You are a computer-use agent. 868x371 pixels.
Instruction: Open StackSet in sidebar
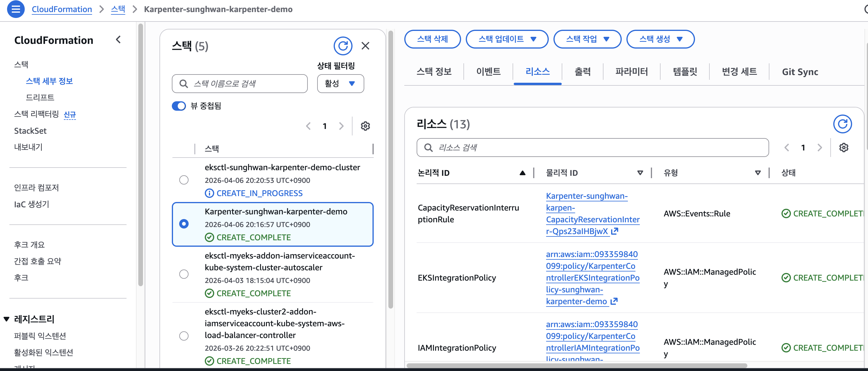[30, 131]
